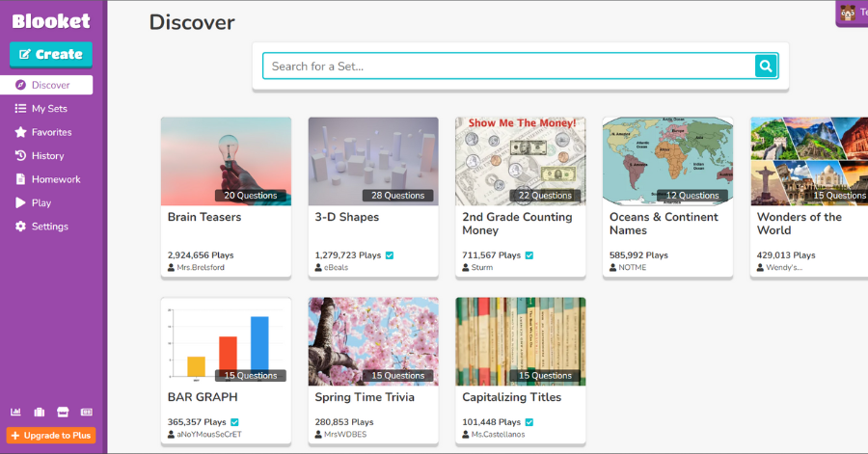Click the 28 Questions badge
Image resolution: width=868 pixels, height=454 pixels.
397,196
